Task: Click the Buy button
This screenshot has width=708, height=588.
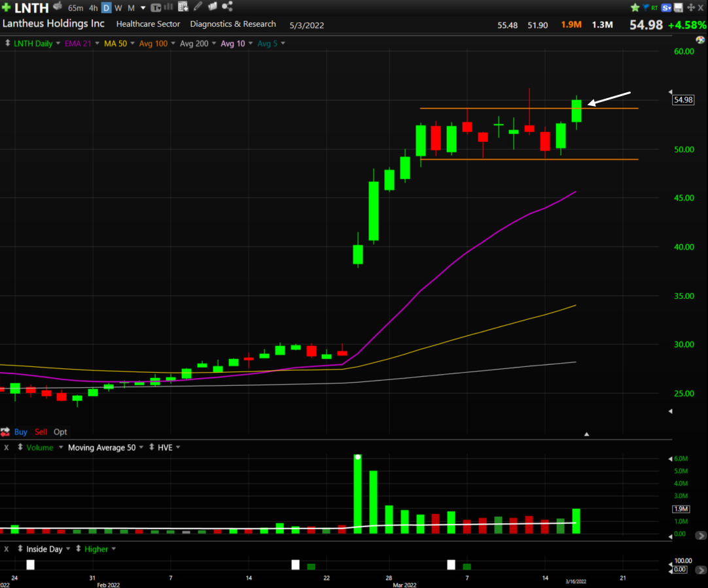Action: (x=21, y=432)
